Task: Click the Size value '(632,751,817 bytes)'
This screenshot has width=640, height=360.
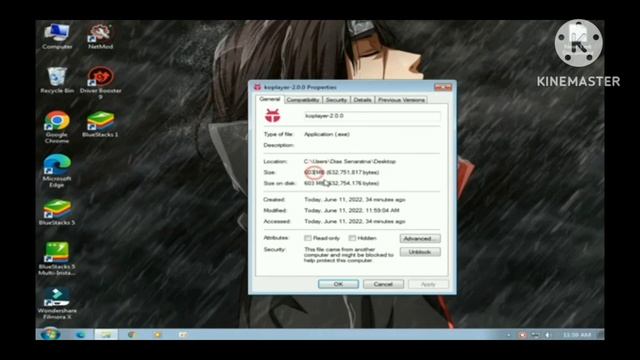Action: point(353,172)
